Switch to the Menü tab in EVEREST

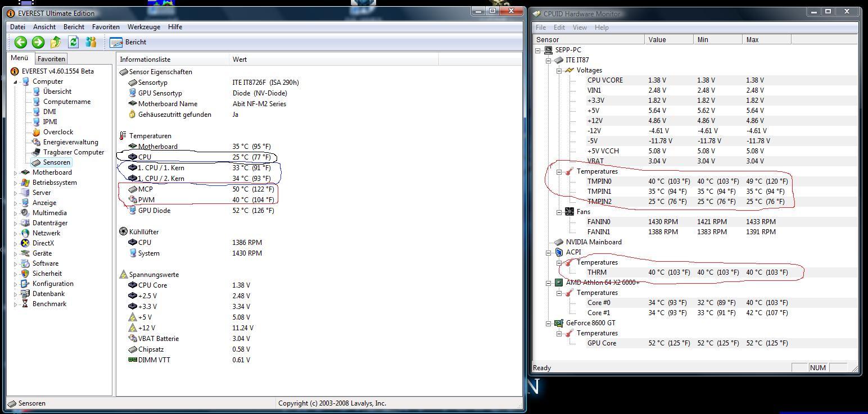tap(20, 58)
